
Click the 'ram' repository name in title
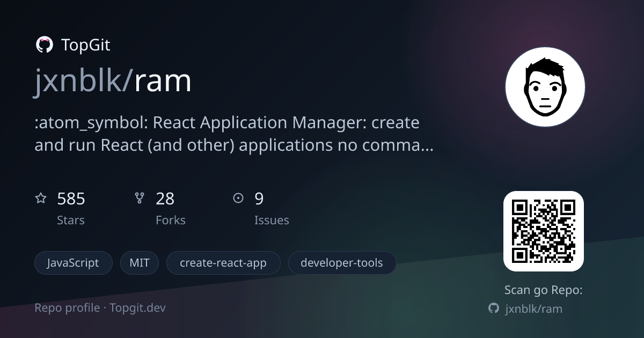coord(163,82)
